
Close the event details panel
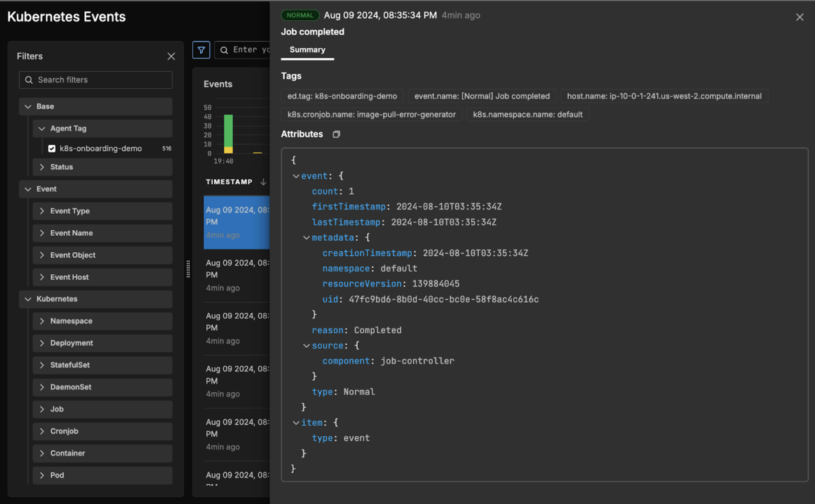click(799, 17)
